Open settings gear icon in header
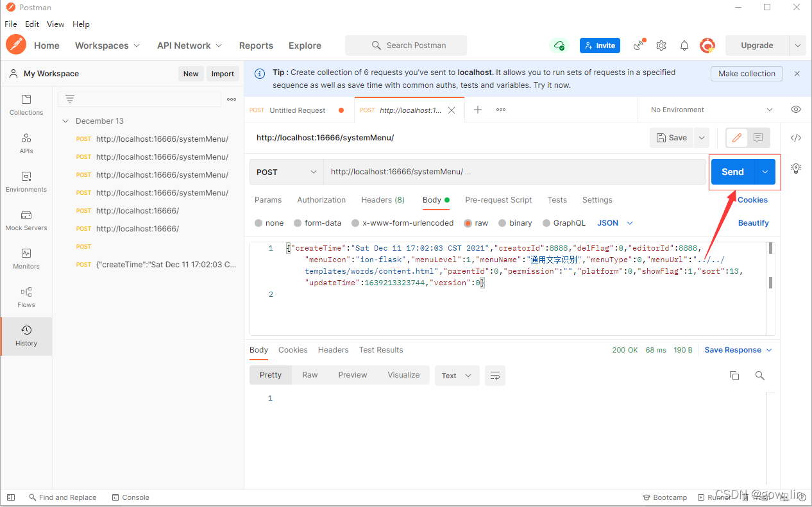The height and width of the screenshot is (507, 812). coord(661,46)
